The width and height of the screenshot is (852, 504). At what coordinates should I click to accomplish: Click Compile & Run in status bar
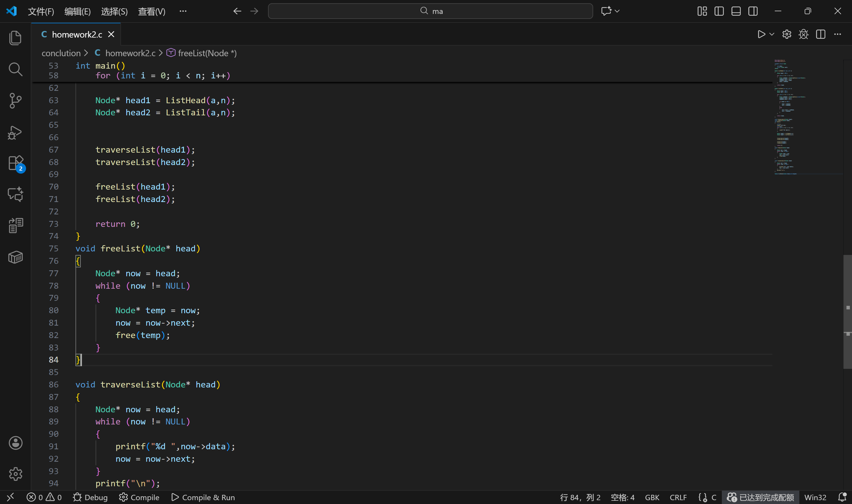pyautogui.click(x=203, y=497)
